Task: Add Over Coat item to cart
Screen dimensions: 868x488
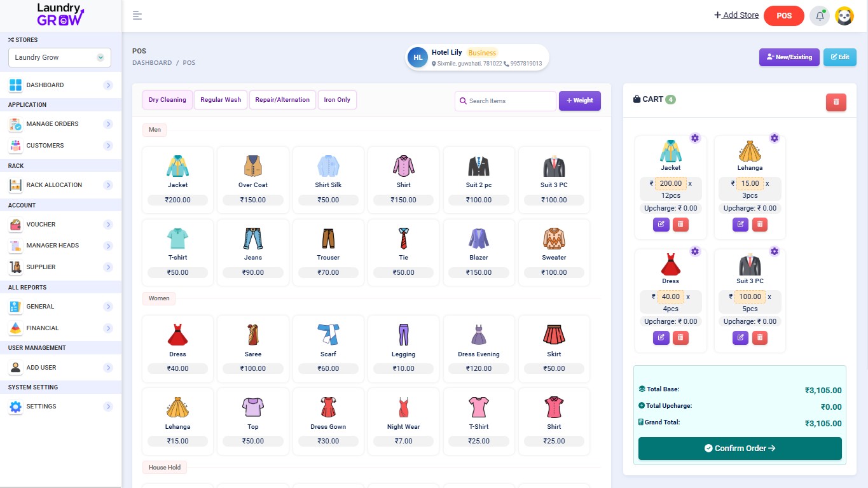Action: tap(253, 180)
